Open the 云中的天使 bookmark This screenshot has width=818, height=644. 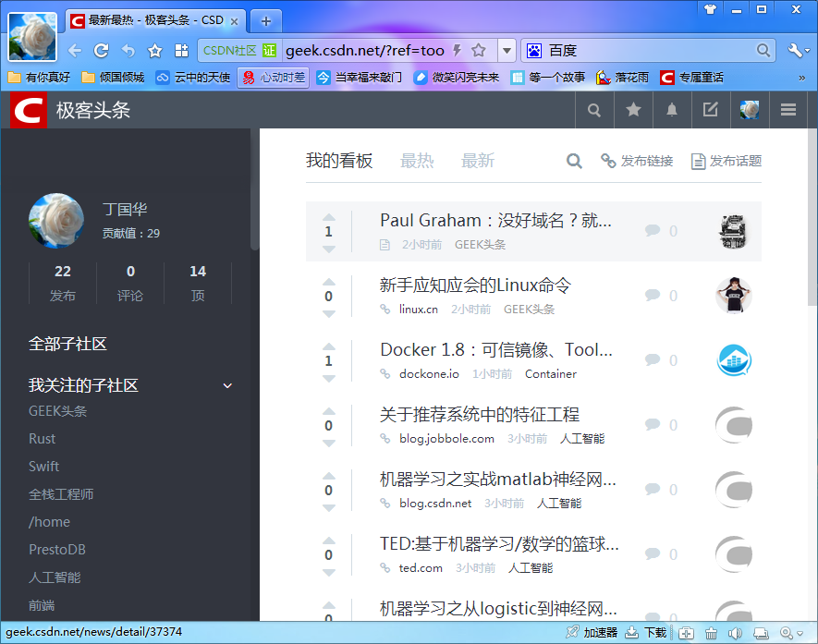pos(193,78)
